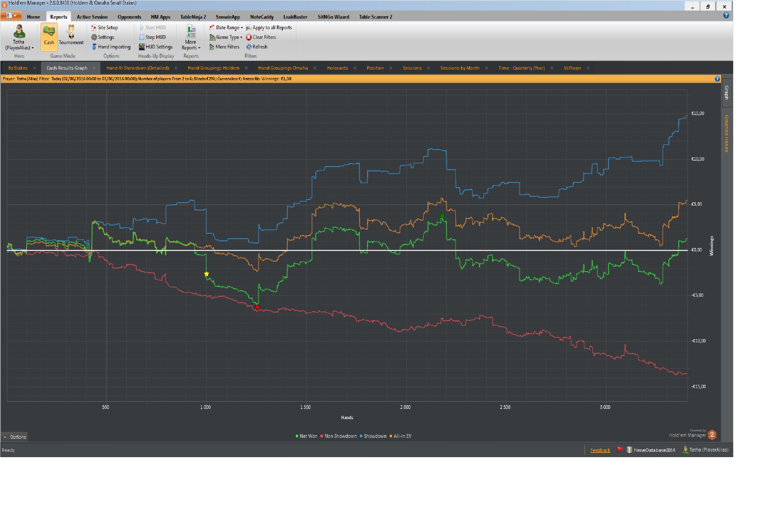Switch to Sessions by Month tab
The width and height of the screenshot is (782, 532).
tap(460, 68)
